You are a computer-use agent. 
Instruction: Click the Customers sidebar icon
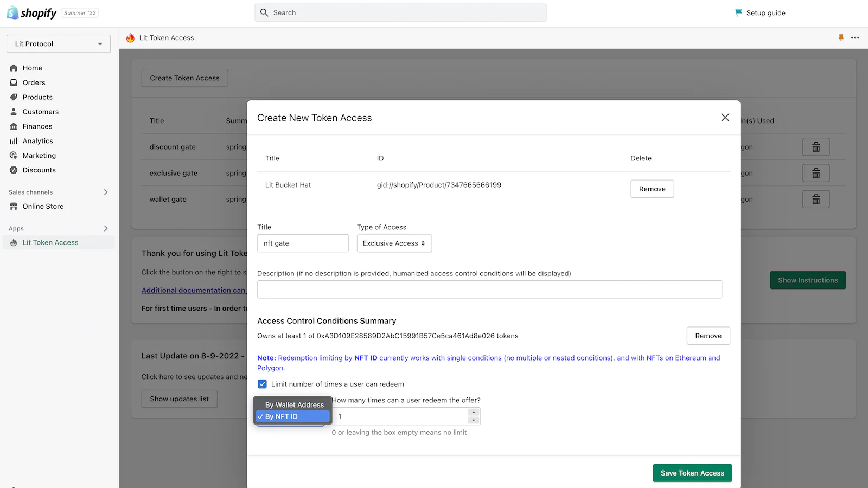click(x=14, y=112)
